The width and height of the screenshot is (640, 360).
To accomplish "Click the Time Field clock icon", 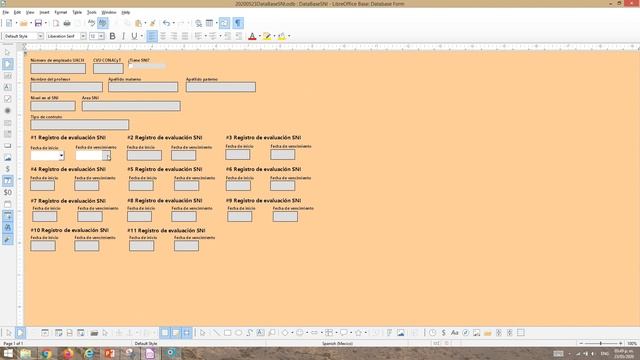I will 432,333.
